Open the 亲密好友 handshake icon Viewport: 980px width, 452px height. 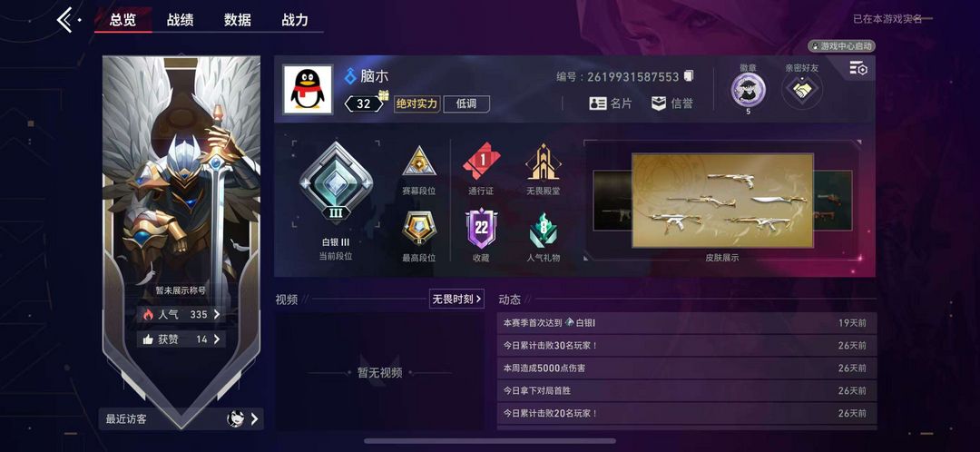[802, 90]
